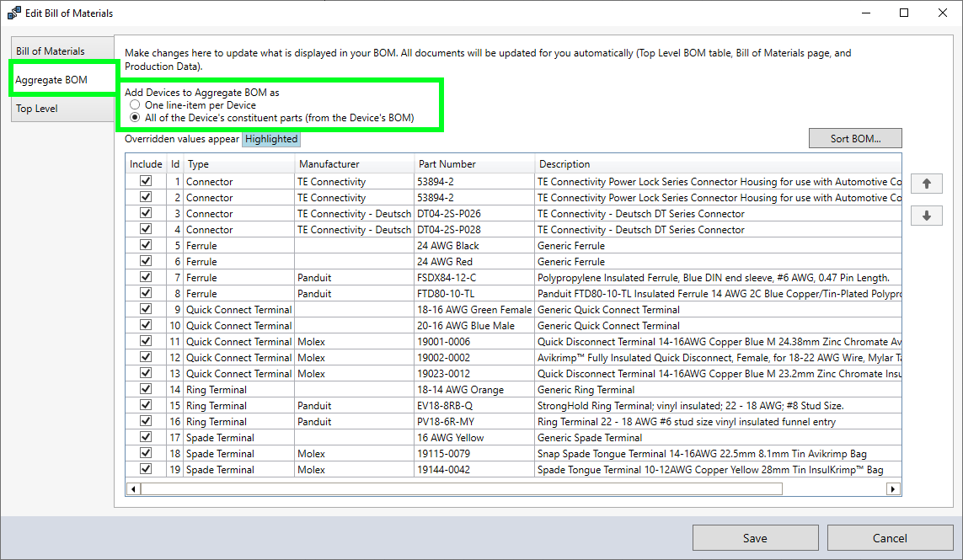Click the Edit Bill of Materials window icon
Image resolution: width=963 pixels, height=560 pixels.
tap(13, 13)
